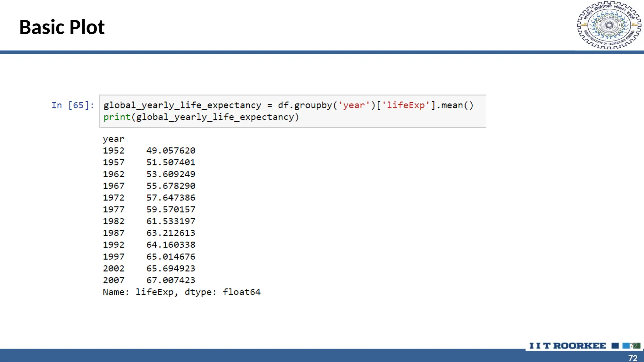Click the Name: lifeExp dtype line
The width and height of the screenshot is (644, 362).
pyautogui.click(x=181, y=292)
